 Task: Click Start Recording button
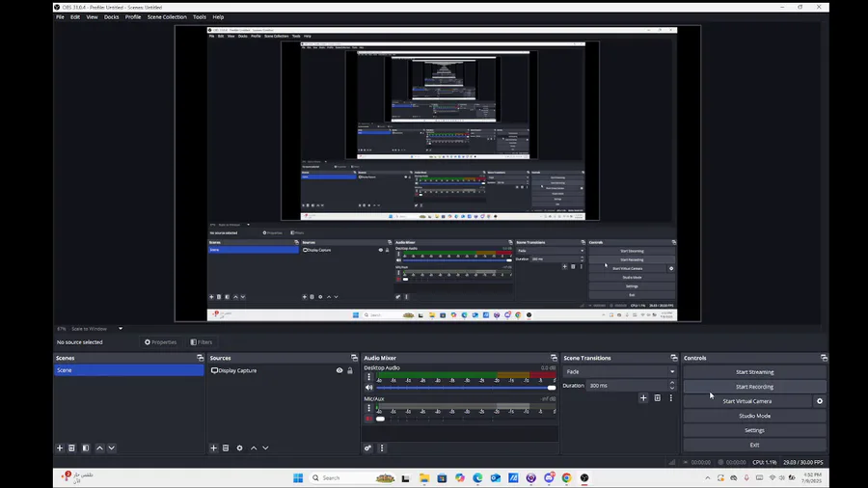[x=754, y=387]
